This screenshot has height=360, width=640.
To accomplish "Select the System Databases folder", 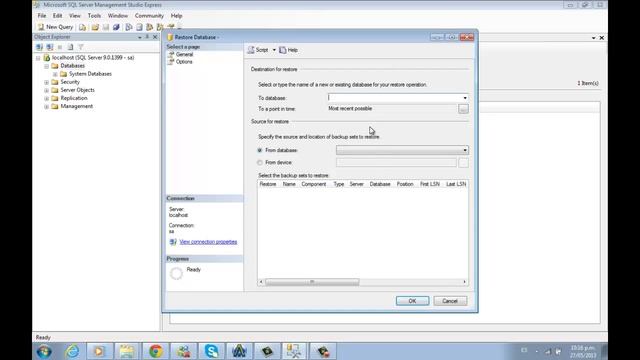I will click(90, 74).
